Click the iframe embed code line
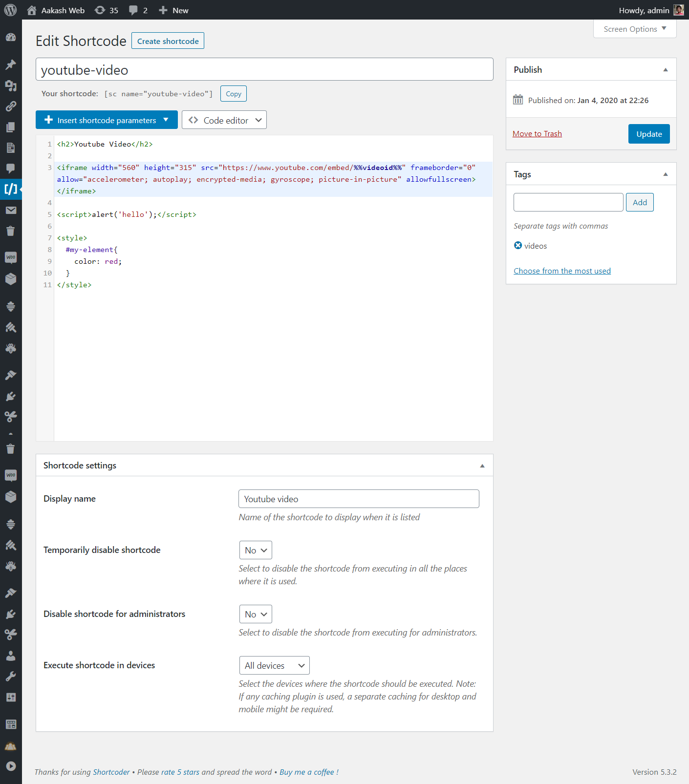 tap(274, 179)
